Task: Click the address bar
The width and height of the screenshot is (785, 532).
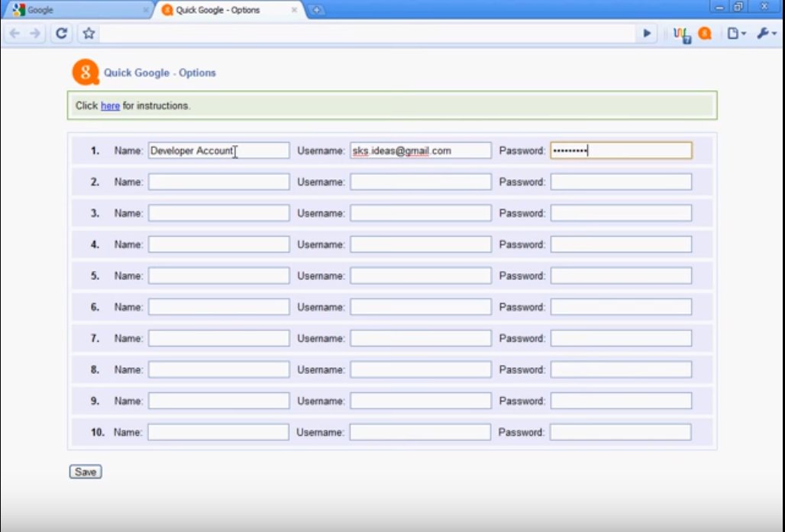Action: click(367, 34)
